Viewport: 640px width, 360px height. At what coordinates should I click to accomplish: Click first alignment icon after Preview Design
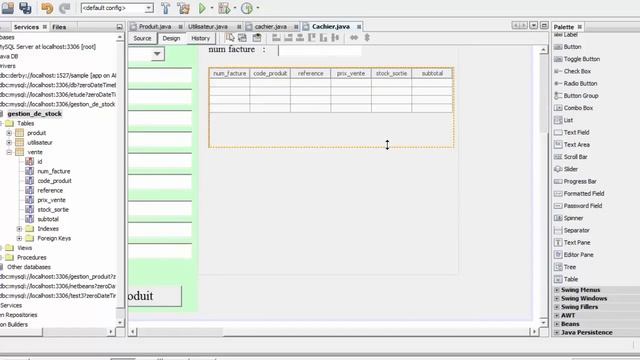(x=276, y=38)
